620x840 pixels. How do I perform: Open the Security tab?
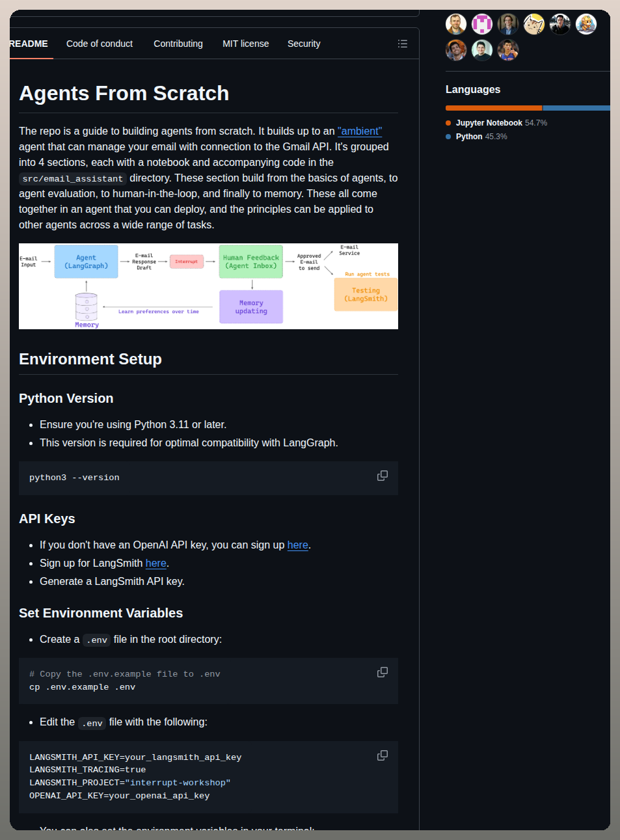[x=304, y=44]
